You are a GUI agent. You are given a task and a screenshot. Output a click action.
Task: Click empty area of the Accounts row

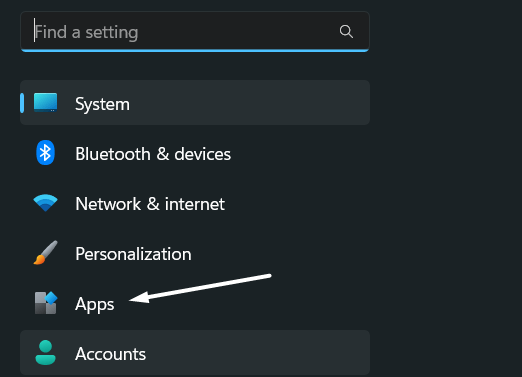(257, 353)
